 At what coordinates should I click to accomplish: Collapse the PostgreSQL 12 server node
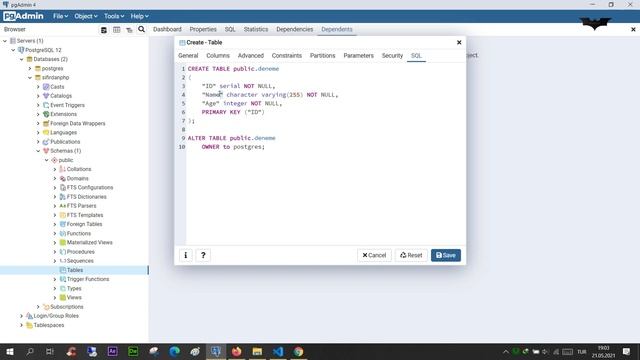[13, 50]
